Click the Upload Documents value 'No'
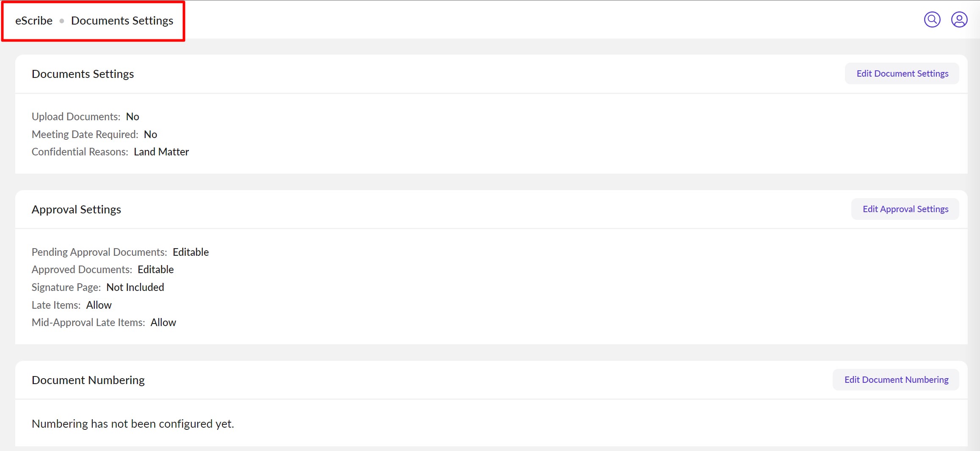 pos(133,116)
